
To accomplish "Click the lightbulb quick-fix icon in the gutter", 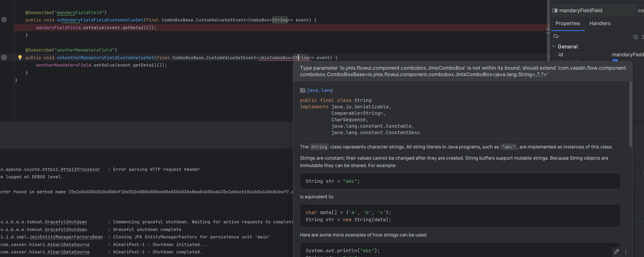I will tap(20, 58).
